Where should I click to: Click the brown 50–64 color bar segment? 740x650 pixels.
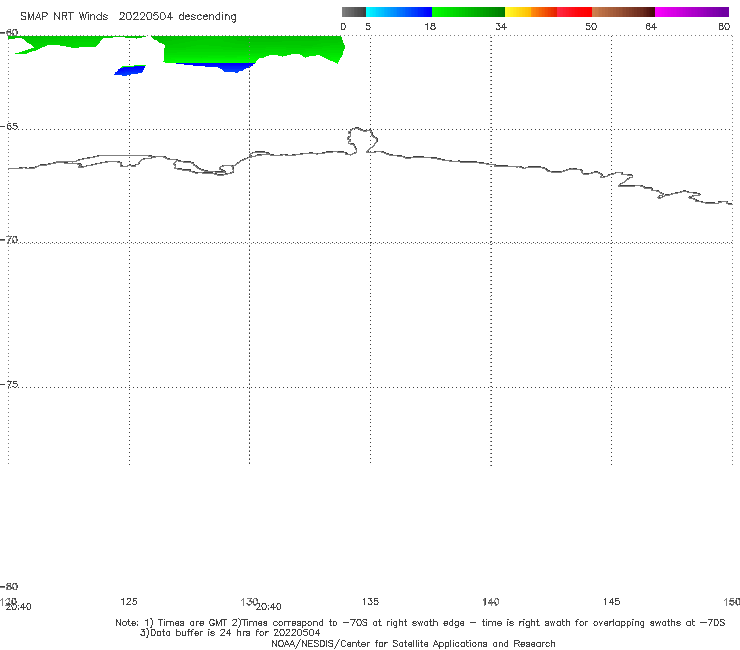pos(623,12)
